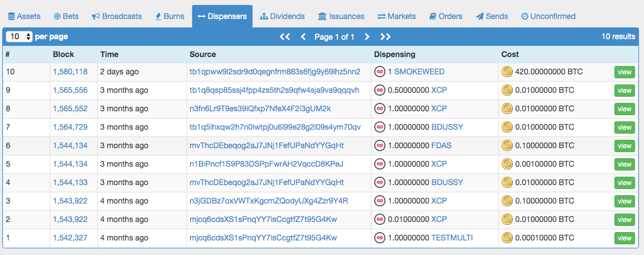Click view for the FDAS dispenser
644x255 pixels.
[x=624, y=146]
